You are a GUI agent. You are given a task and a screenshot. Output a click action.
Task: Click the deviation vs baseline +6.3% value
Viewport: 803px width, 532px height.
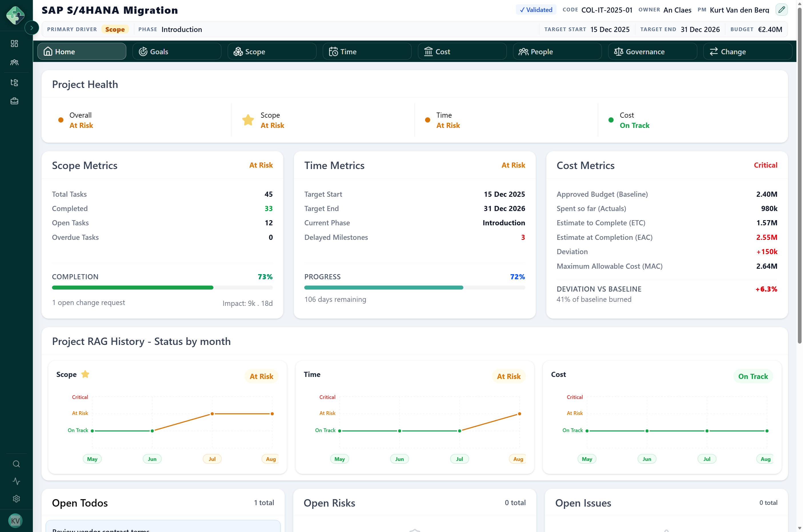[766, 289]
